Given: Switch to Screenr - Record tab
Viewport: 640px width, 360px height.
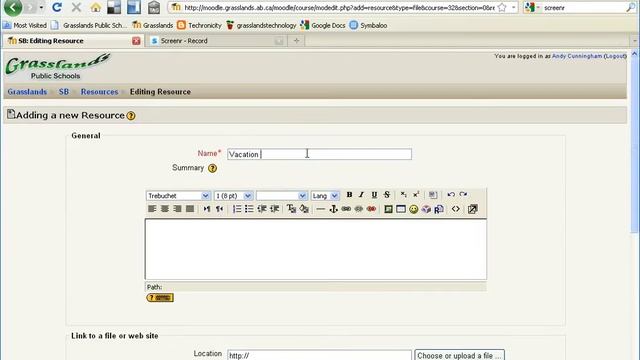Looking at the screenshot, I should (x=216, y=41).
